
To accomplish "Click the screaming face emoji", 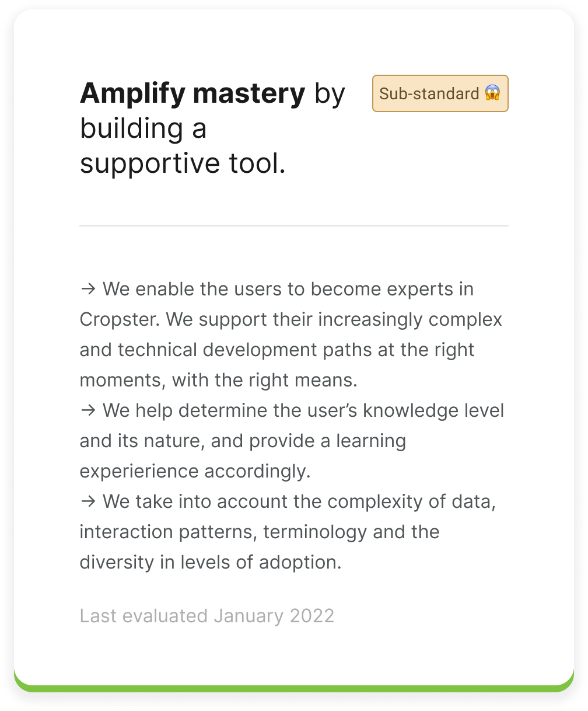I will point(492,93).
